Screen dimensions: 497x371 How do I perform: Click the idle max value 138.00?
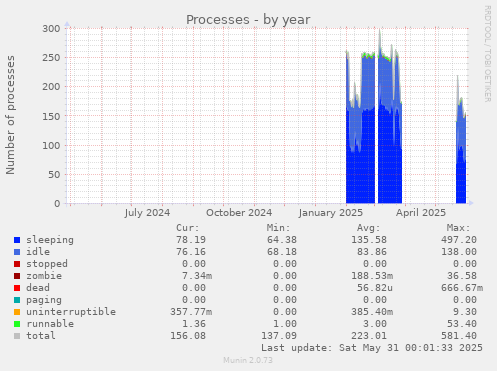click(x=459, y=252)
